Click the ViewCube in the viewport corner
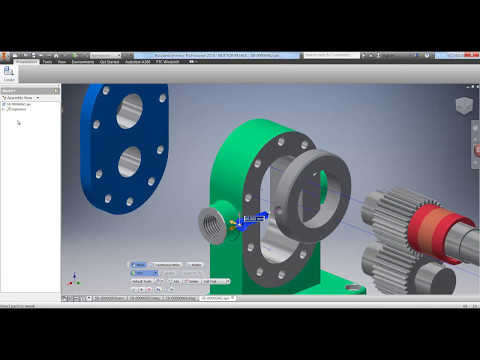 [464, 106]
